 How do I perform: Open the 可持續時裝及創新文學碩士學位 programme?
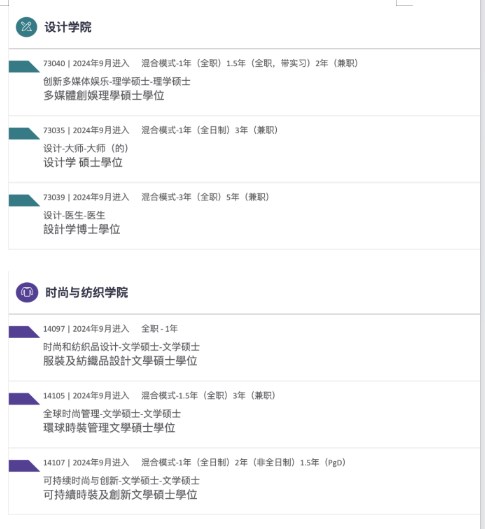click(120, 494)
